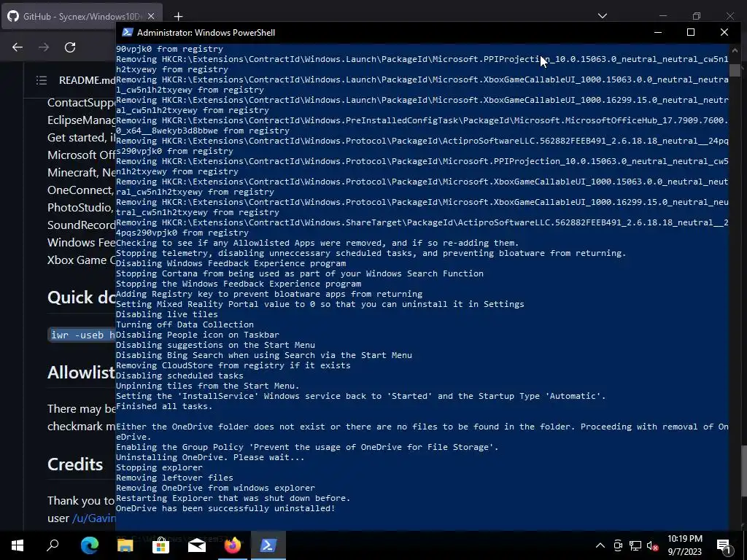Open a new browser tab
This screenshot has width=747, height=560.
178,17
